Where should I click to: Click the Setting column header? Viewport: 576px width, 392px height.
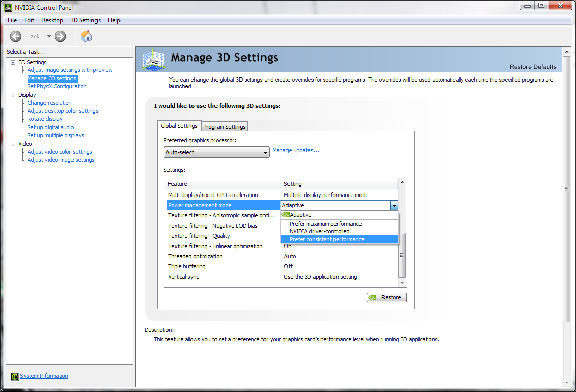tap(340, 184)
